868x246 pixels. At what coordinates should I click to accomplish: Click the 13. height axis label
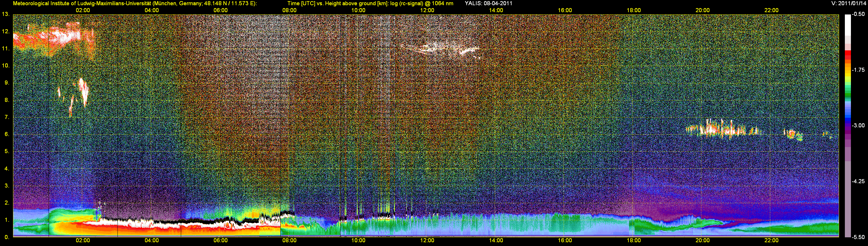pos(5,14)
